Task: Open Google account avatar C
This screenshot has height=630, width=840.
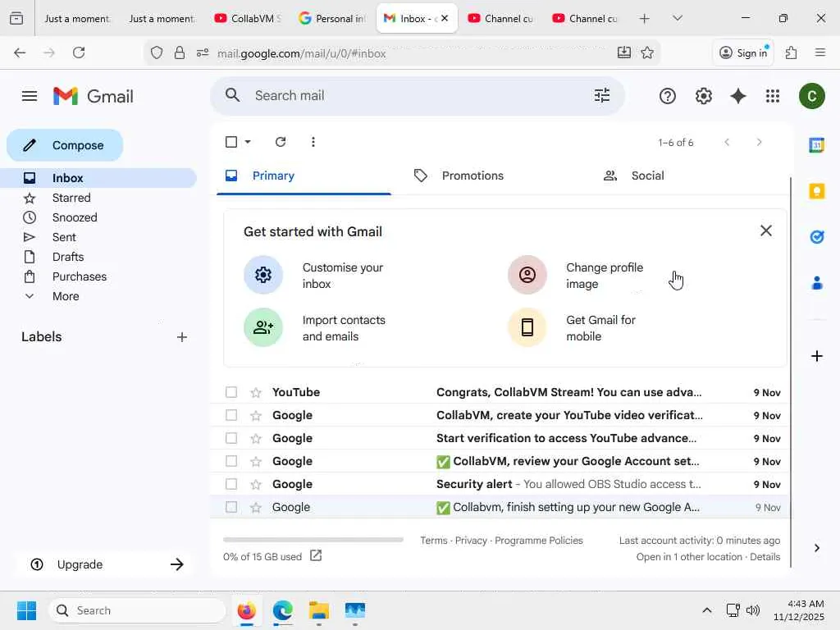Action: [811, 97]
